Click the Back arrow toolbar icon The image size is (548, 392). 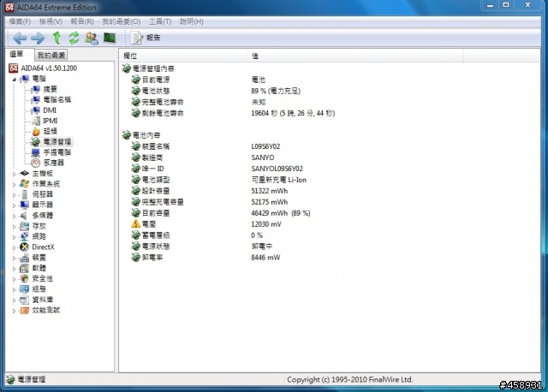tap(20, 38)
